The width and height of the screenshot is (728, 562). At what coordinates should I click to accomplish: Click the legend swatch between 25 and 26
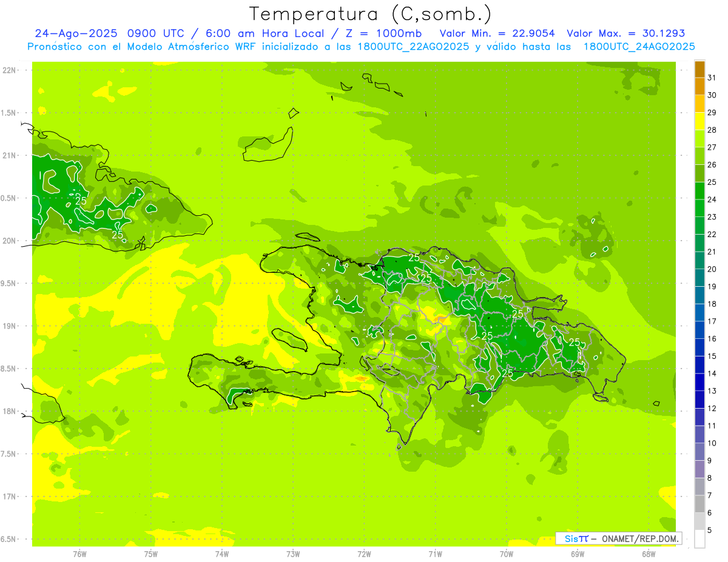coord(699,173)
